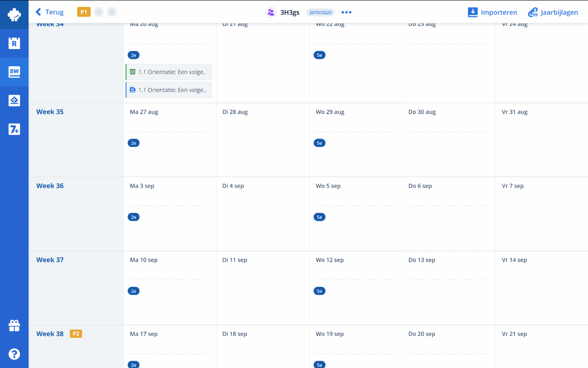Jump to next period down arrow
588x368 pixels.
pyautogui.click(x=99, y=12)
